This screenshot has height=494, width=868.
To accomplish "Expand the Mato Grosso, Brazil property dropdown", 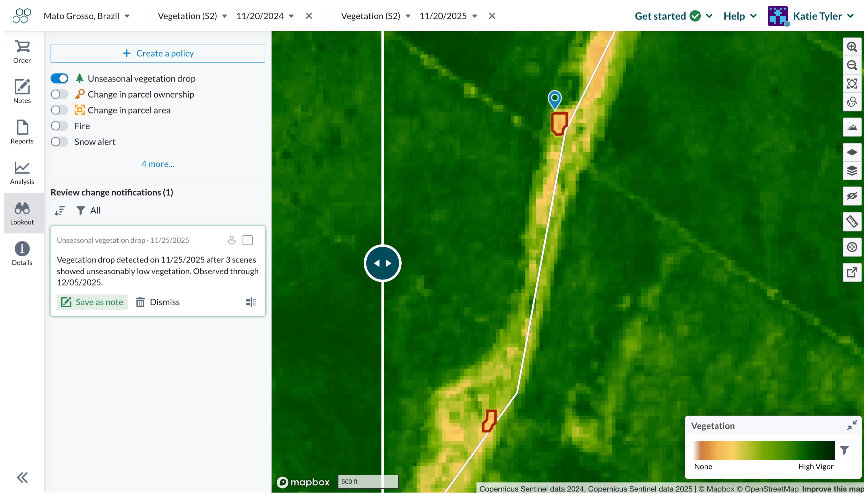I will (x=87, y=16).
